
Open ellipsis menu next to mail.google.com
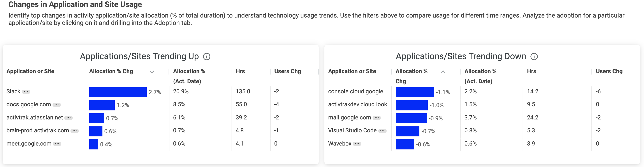pos(377,118)
